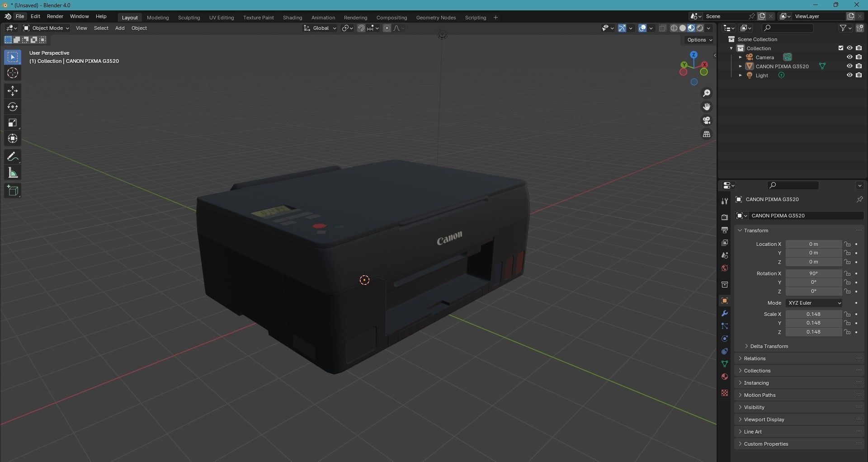Add a new workspace tab
The width and height of the screenshot is (868, 462).
[495, 18]
